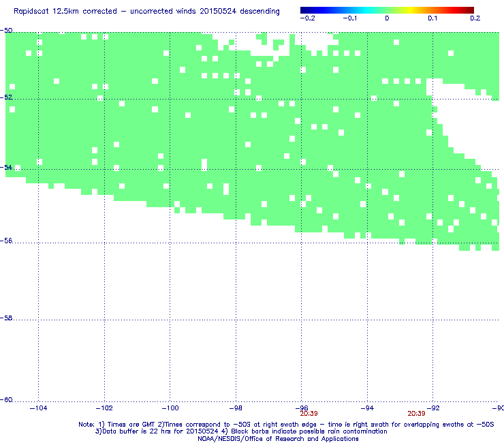Viewport: 504px width, 443px height.
Task: Click the longitude label '-92'
Action: click(432, 408)
